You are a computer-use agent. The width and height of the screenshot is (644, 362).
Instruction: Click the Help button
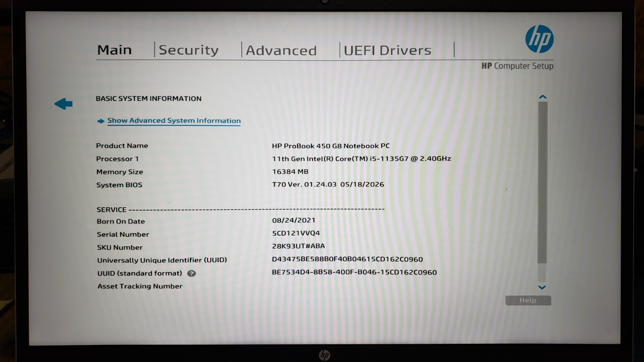pyautogui.click(x=528, y=300)
